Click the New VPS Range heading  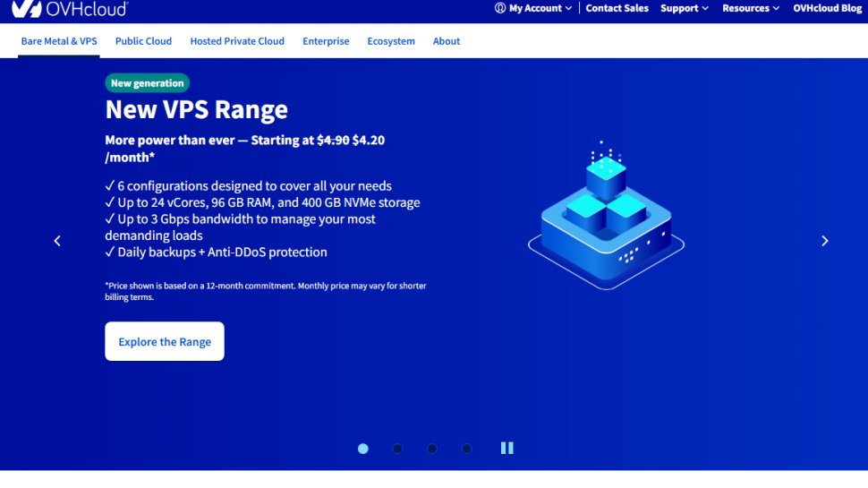tap(197, 109)
